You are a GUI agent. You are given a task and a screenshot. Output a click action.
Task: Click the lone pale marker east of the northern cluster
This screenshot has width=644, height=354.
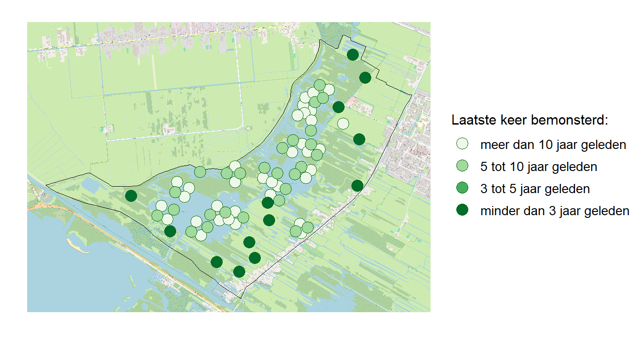coord(343,123)
